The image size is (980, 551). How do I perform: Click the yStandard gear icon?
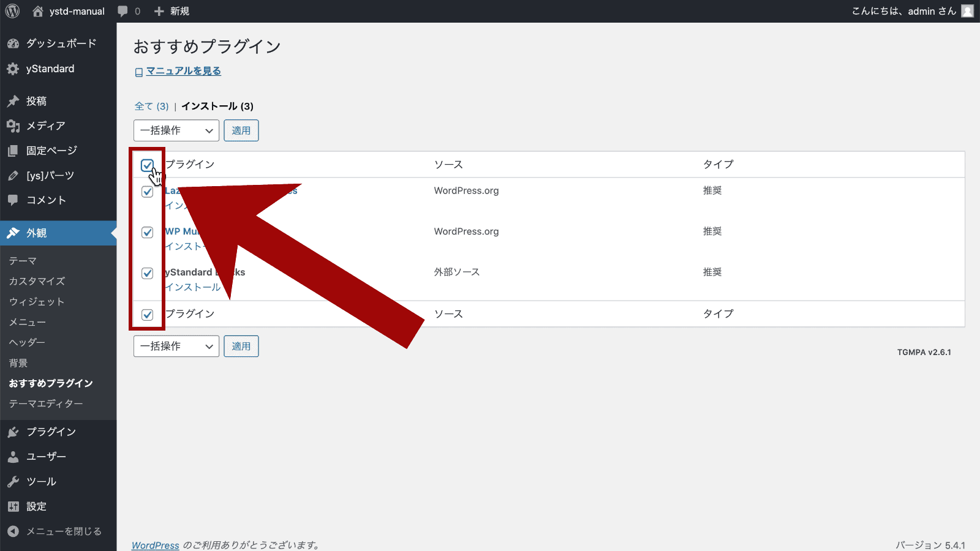(13, 69)
